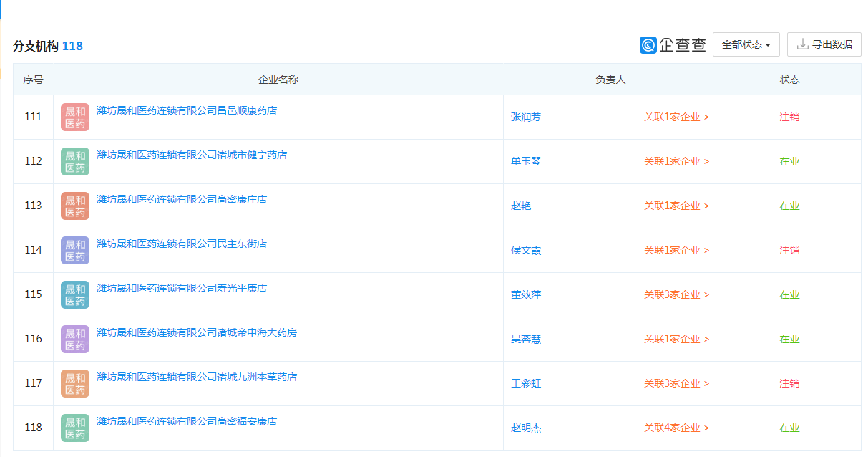Open 诸城市健宁药店 branch company link
Screen dimensions: 868x457
tap(192, 155)
